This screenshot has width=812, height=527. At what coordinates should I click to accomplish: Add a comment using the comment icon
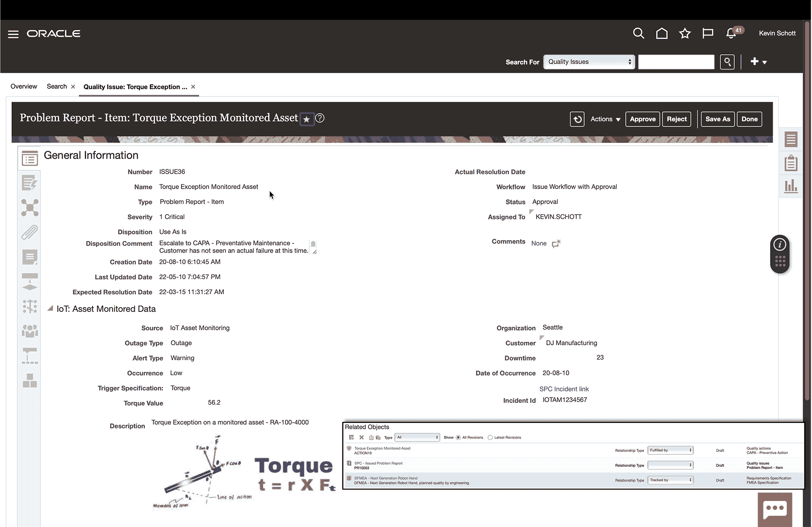coord(556,244)
